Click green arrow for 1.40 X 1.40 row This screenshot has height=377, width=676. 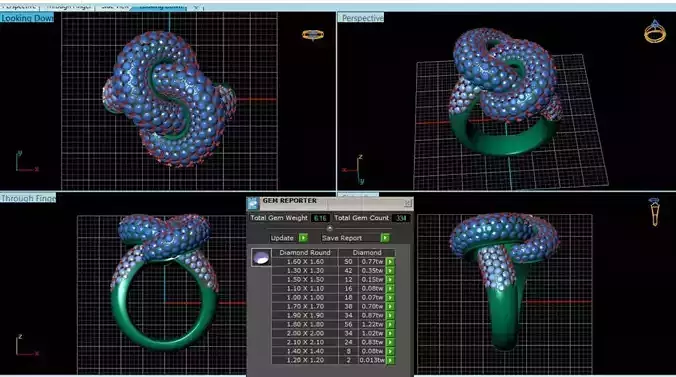click(390, 351)
